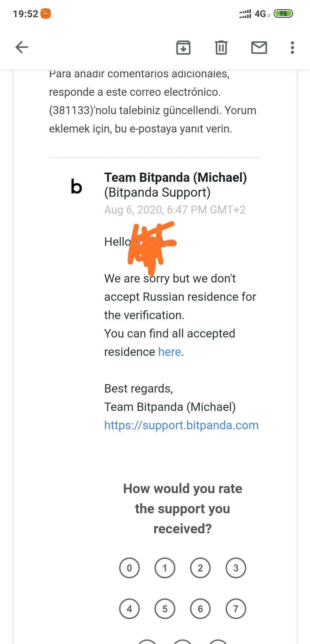Choose rating 6 for support

tap(200, 608)
